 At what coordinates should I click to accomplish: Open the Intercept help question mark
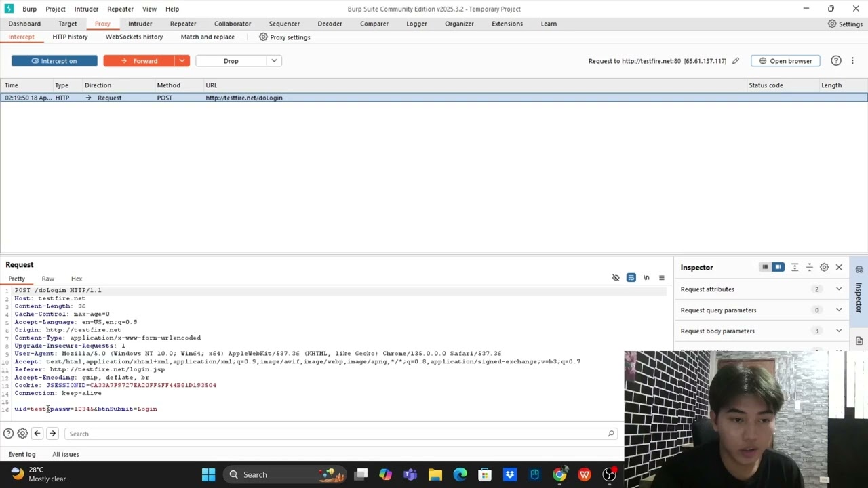click(x=836, y=61)
